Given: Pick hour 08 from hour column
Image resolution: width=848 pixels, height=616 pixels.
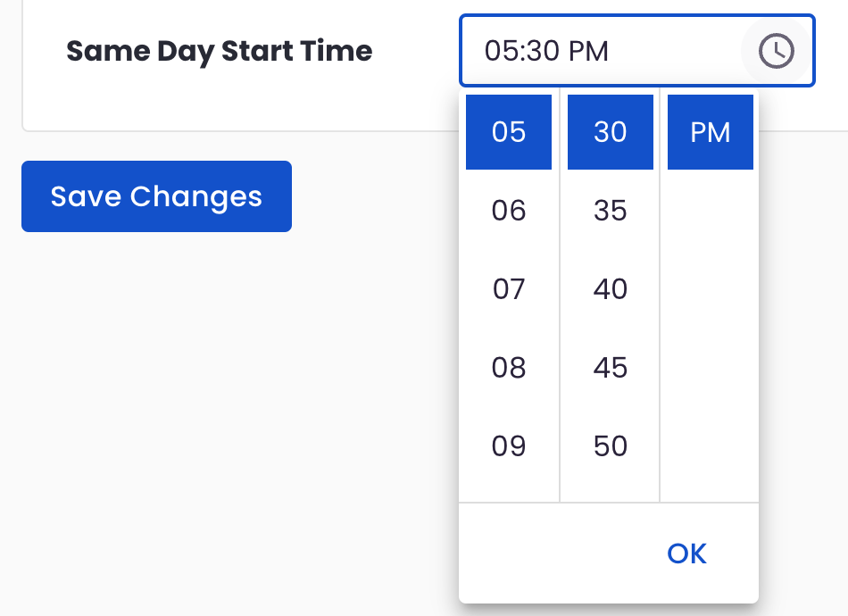Looking at the screenshot, I should [509, 368].
